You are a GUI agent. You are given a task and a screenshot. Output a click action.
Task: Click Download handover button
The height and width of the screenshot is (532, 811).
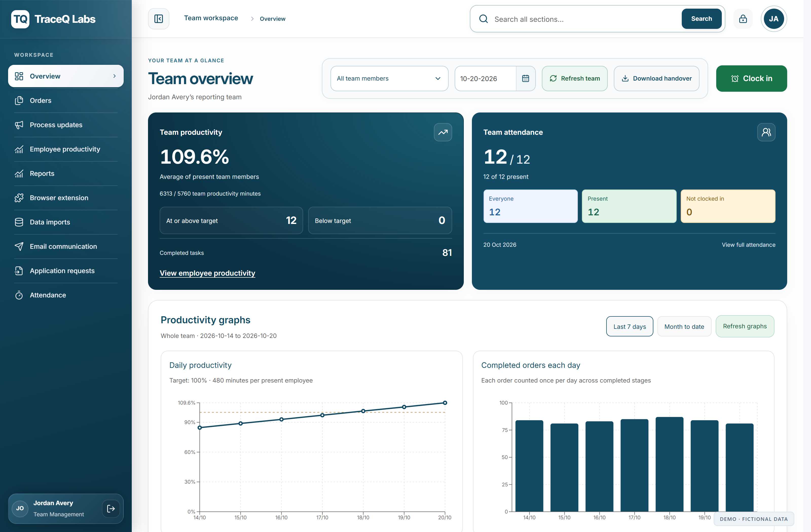[x=656, y=79]
